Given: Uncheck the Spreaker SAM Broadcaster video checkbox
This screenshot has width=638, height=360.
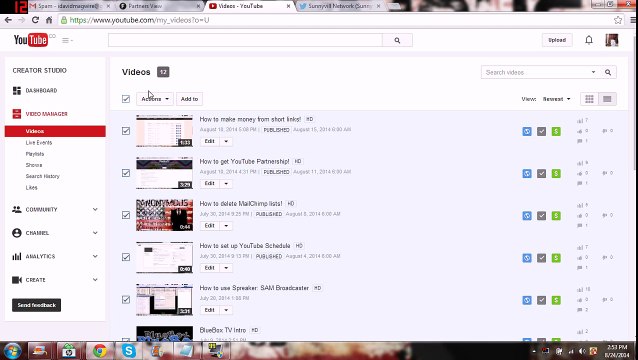Looking at the screenshot, I should click(126, 299).
